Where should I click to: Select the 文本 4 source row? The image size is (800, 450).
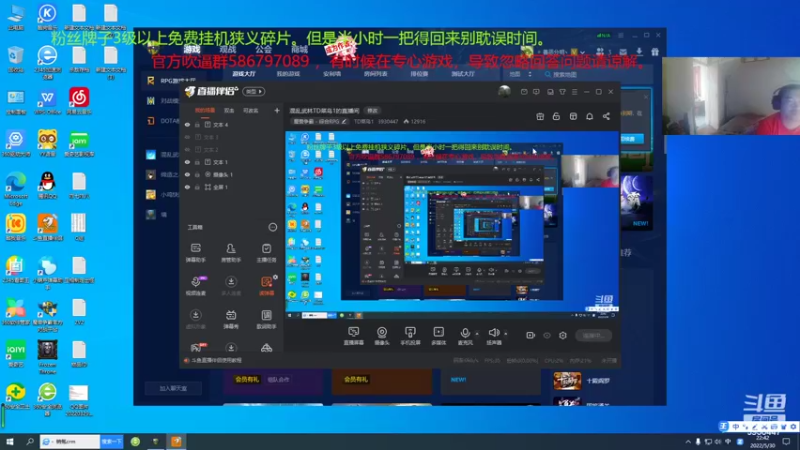231,124
